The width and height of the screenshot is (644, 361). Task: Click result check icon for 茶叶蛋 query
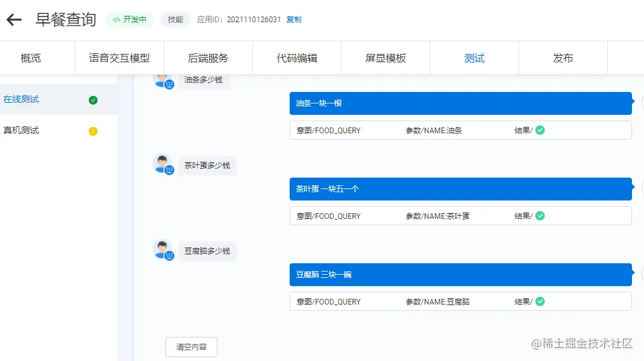pyautogui.click(x=540, y=216)
